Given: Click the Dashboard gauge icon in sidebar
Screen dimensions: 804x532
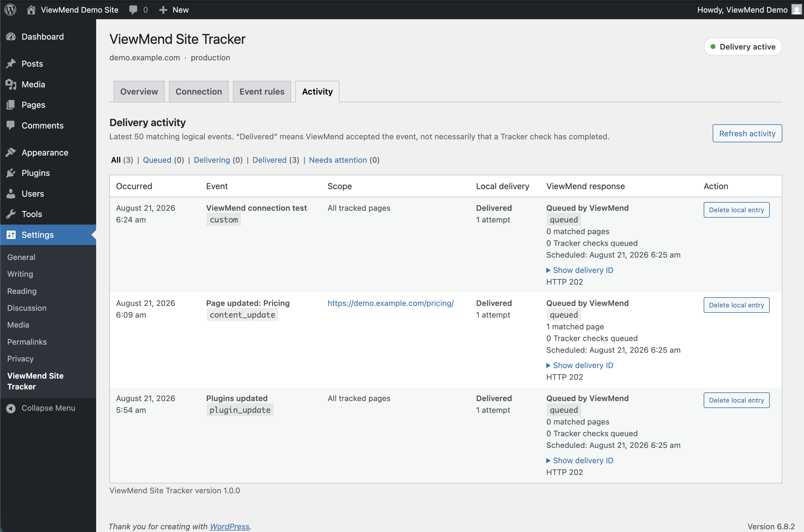Looking at the screenshot, I should pos(11,37).
